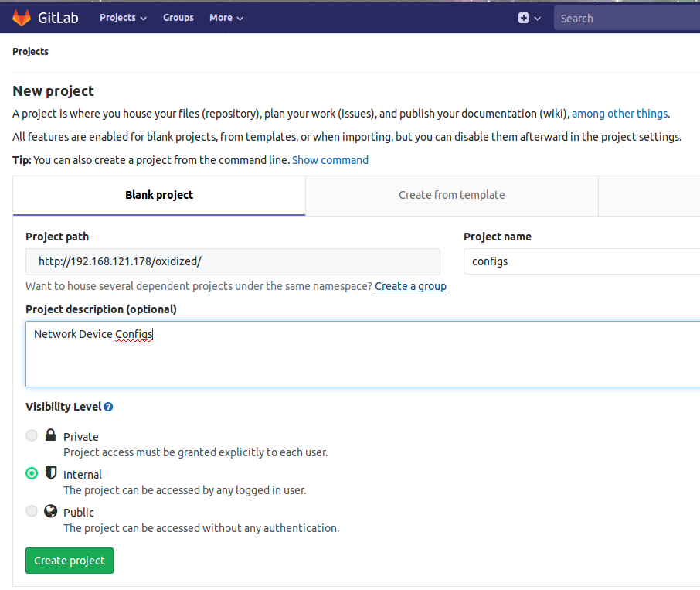Open the Groups menu item
Image resolution: width=700 pixels, height=590 pixels.
pyautogui.click(x=178, y=18)
